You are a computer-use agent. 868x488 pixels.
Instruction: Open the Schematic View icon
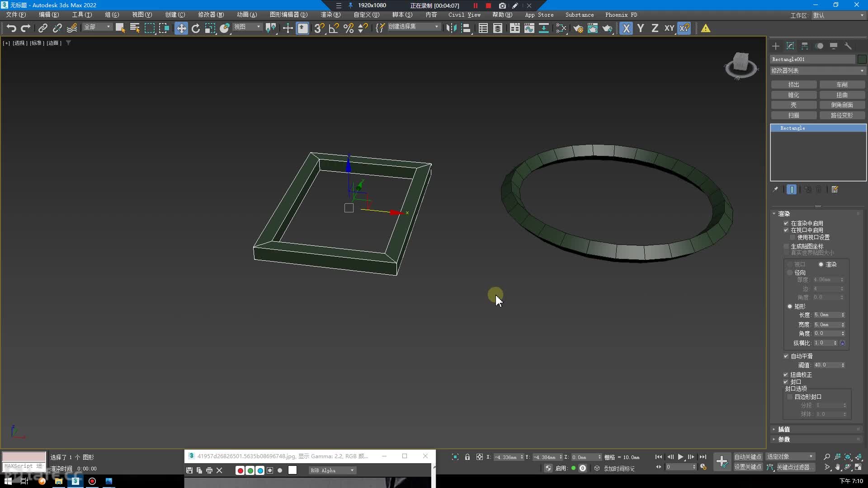544,28
